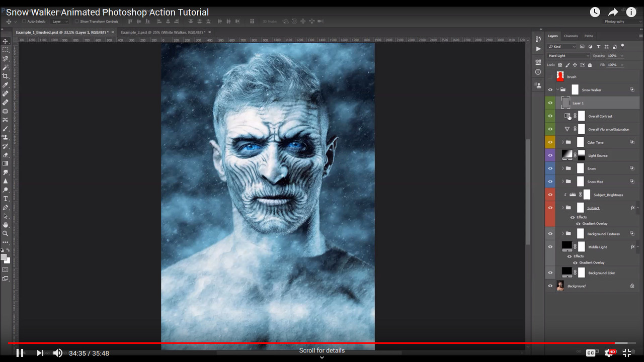
Task: Select the Crop tool
Action: (6, 76)
